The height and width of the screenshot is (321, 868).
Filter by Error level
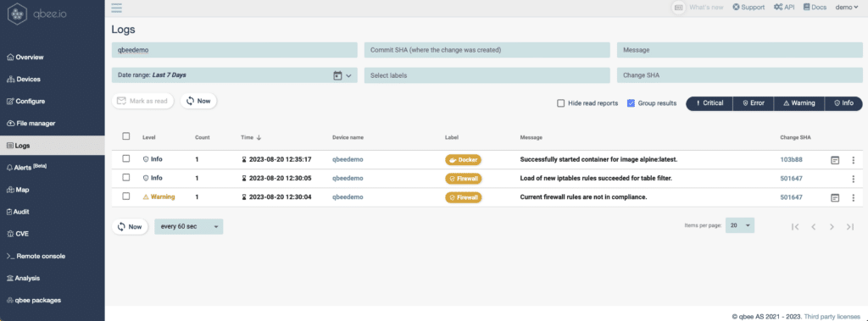[754, 103]
